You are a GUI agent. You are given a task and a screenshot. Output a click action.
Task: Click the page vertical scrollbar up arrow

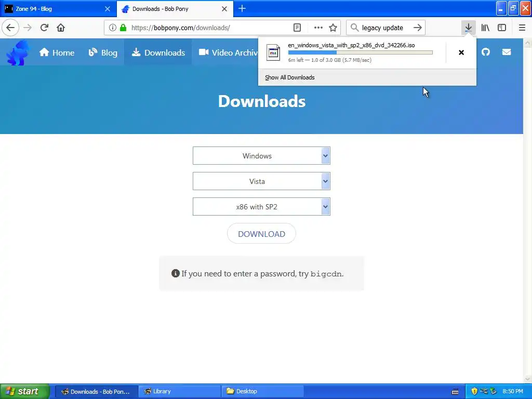[527, 43]
